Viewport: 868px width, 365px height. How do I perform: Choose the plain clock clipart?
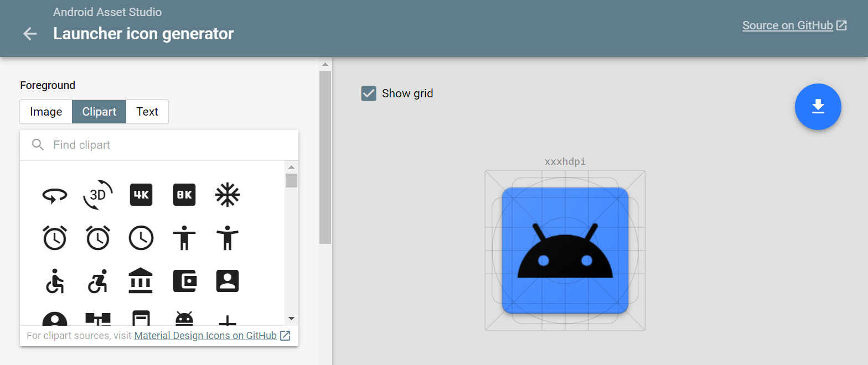141,238
